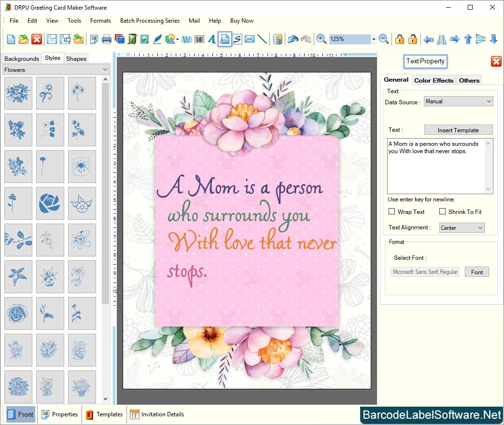Select the line drawing tool
Image resolution: width=504 pixels, height=425 pixels.
(262, 39)
